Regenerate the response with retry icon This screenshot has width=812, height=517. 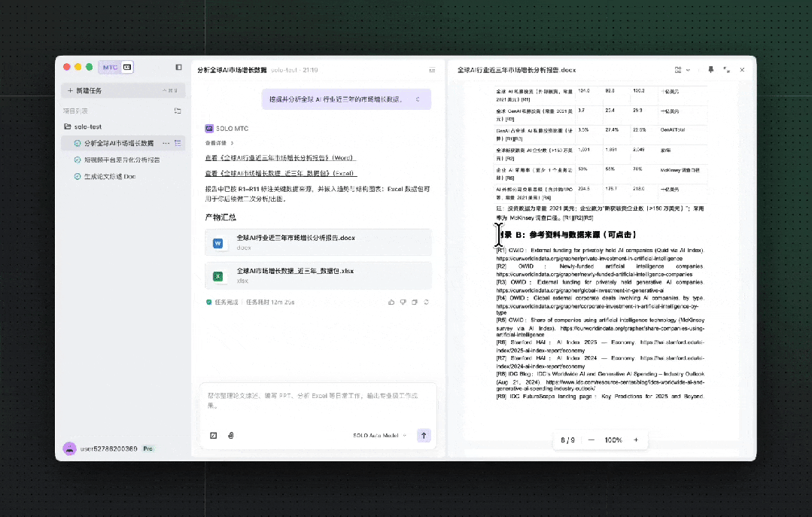426,302
